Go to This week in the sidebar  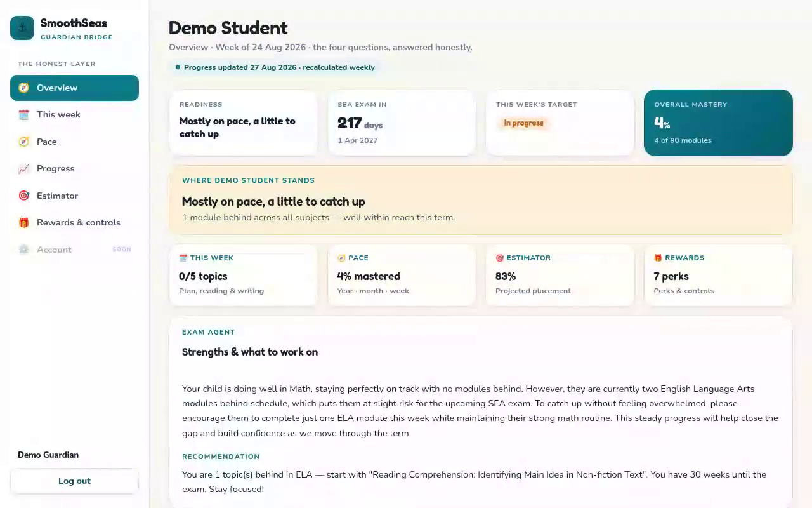[74, 114]
